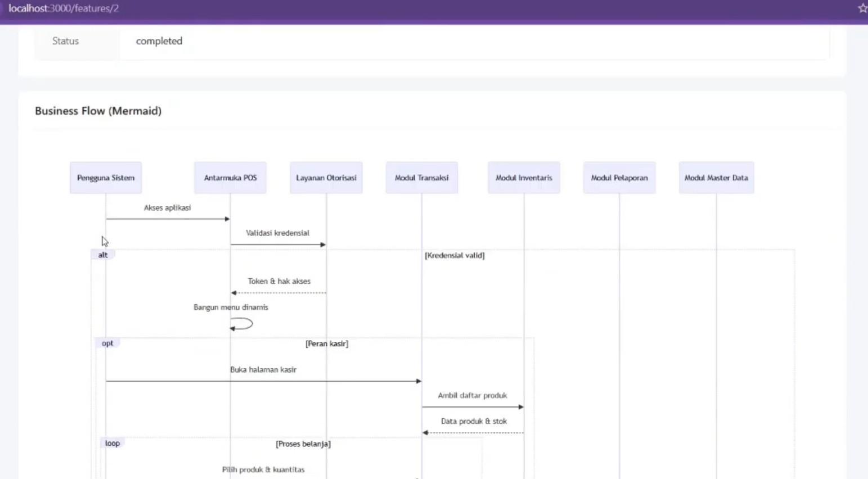This screenshot has height=479, width=868.
Task: Click the "alt" block tag
Action: click(103, 255)
